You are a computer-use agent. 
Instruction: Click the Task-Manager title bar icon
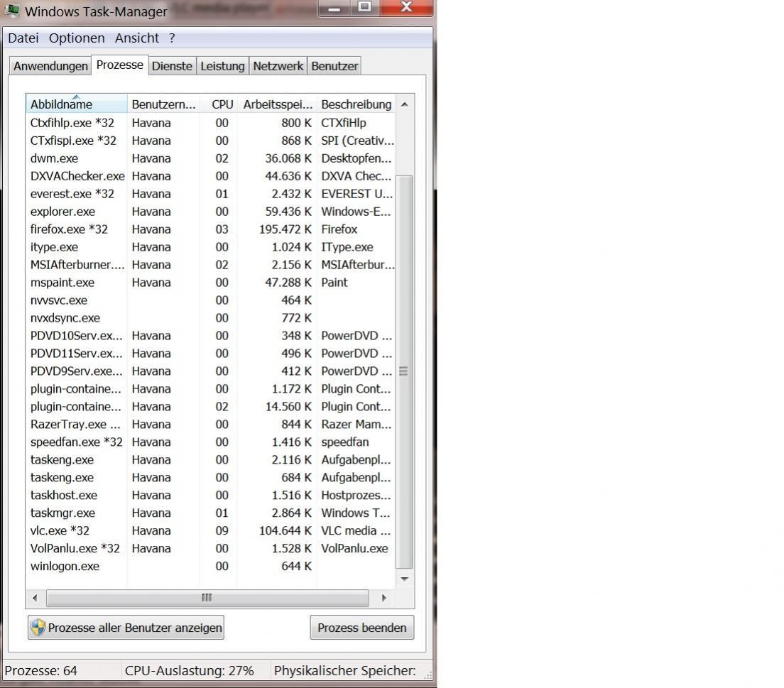coord(12,10)
